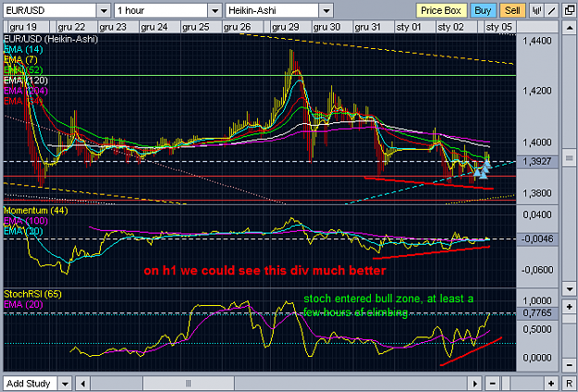Click the vertical scrollbar thumb grip
Viewport: 578px width, 392px height.
569,158
